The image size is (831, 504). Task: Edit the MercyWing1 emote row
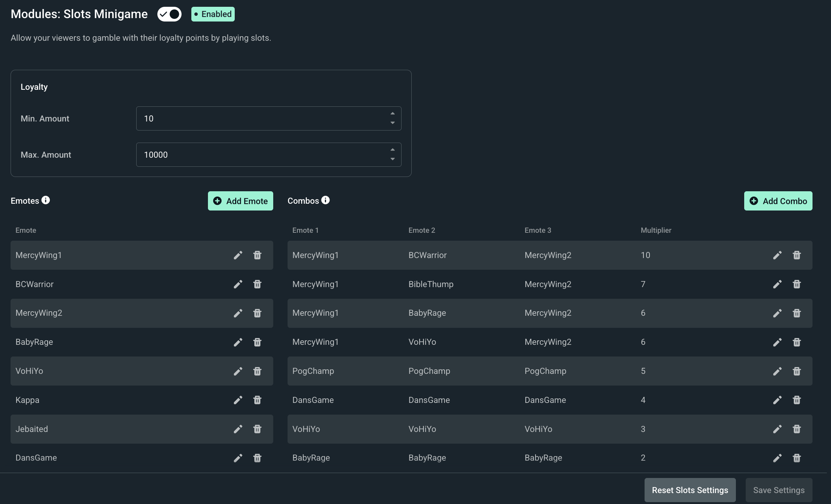pyautogui.click(x=238, y=255)
